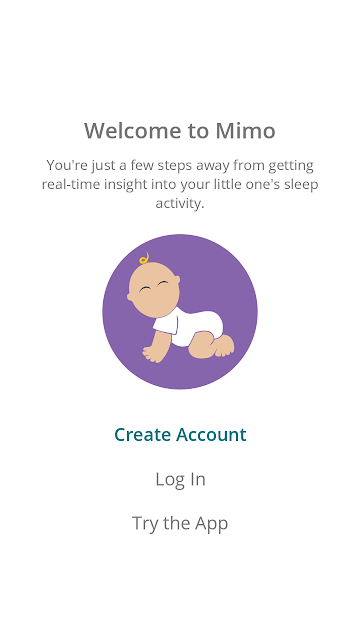Tap the Create Account link
360x640 pixels.
point(180,434)
